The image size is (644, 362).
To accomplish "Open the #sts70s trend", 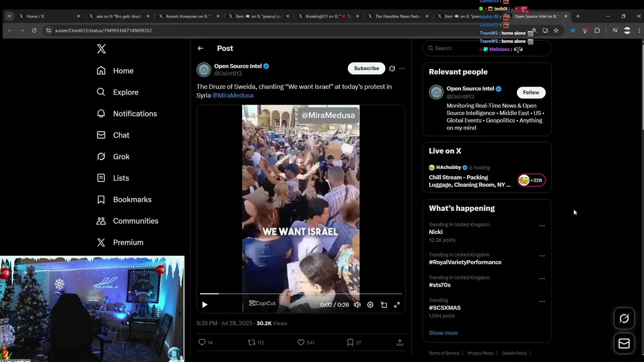I will click(440, 285).
